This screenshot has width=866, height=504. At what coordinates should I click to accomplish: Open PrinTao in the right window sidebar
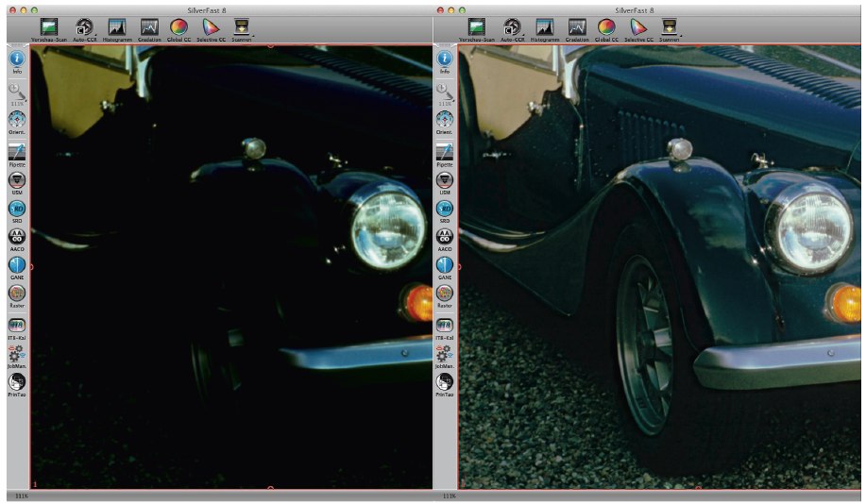pos(442,381)
